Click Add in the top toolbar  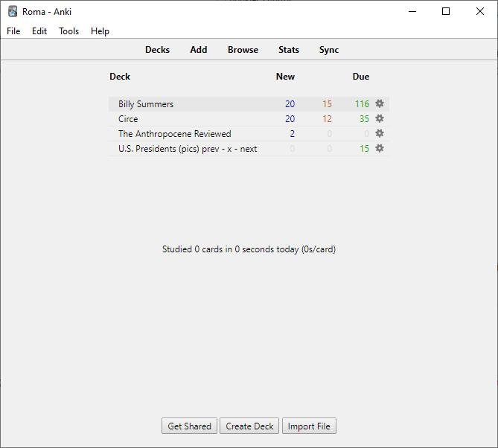point(198,50)
